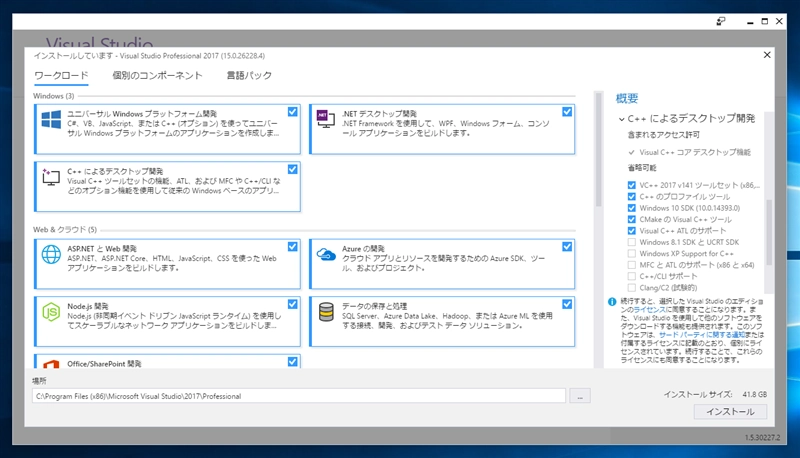Uncheck data storage and processing checkbox
800x458 pixels.
567,304
